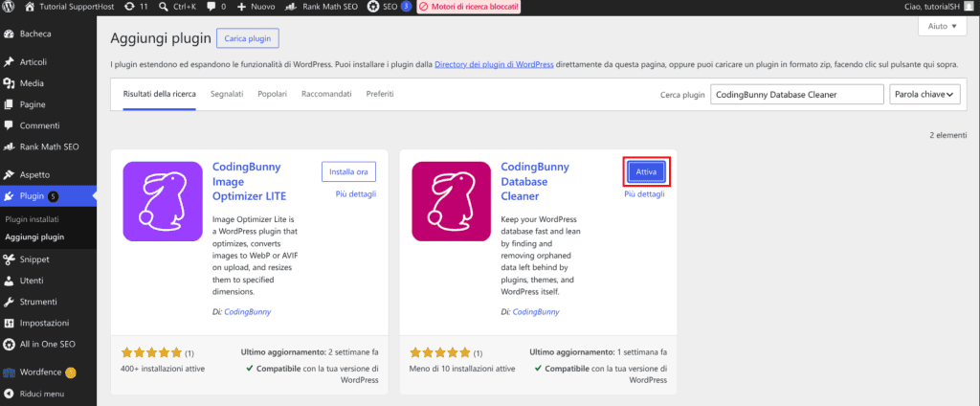Click "Ultimo aggiornamento: 2 settimane fa" text
Viewport: 980px width, 406px height.
coord(309,352)
